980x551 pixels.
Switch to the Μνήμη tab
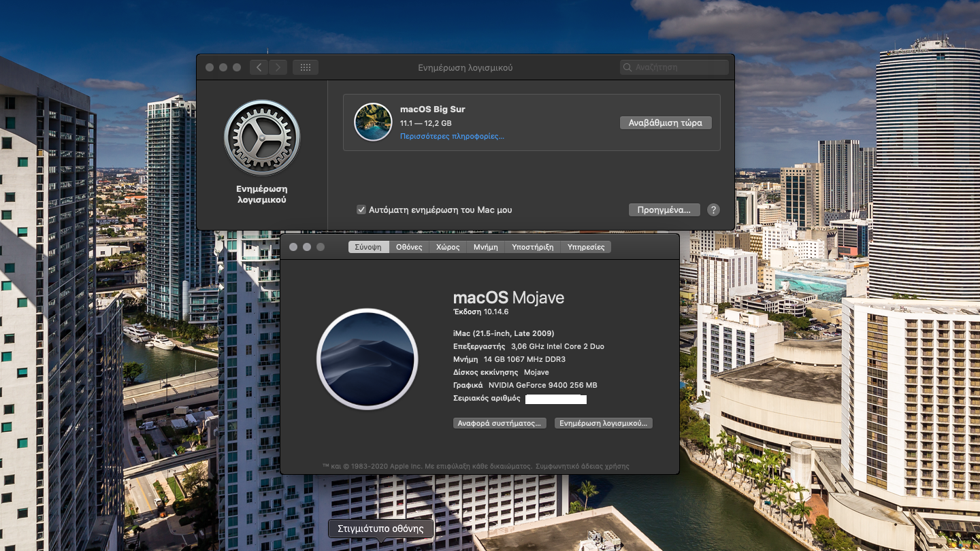[486, 247]
